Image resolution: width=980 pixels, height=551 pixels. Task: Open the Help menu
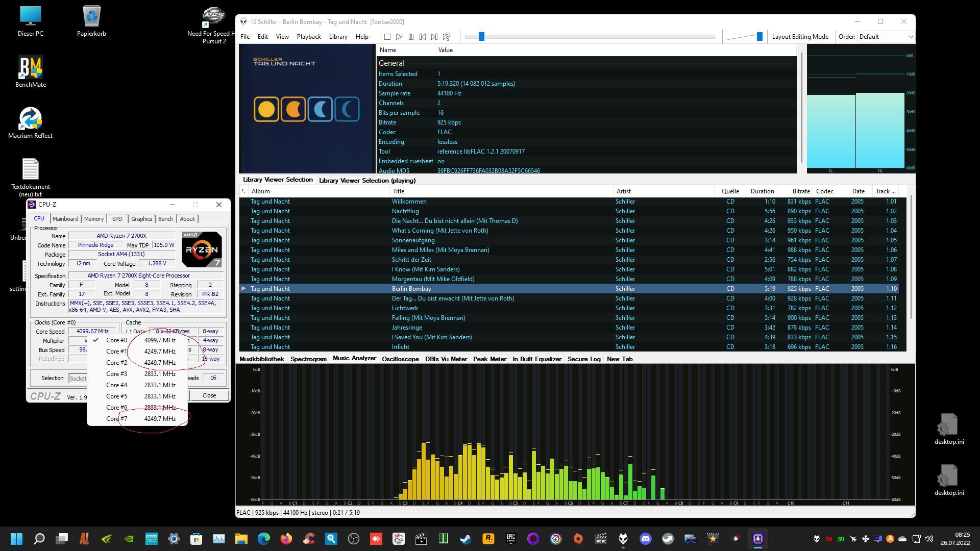coord(362,37)
